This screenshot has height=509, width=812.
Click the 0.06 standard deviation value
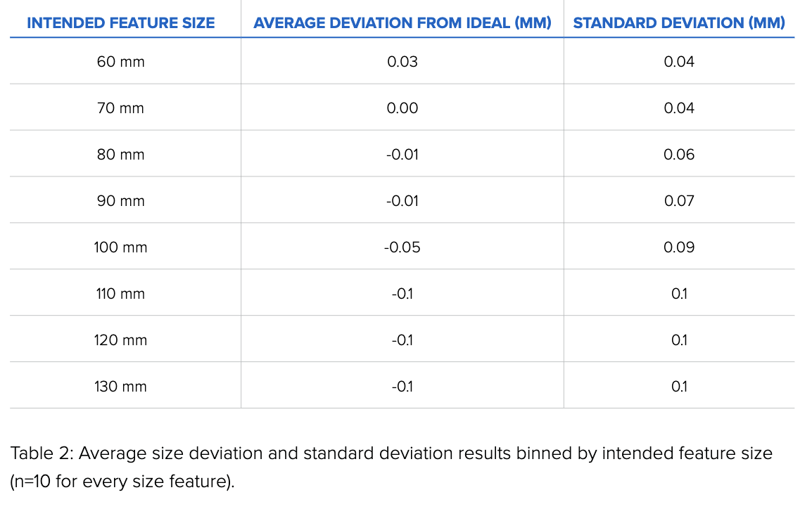[x=679, y=155]
